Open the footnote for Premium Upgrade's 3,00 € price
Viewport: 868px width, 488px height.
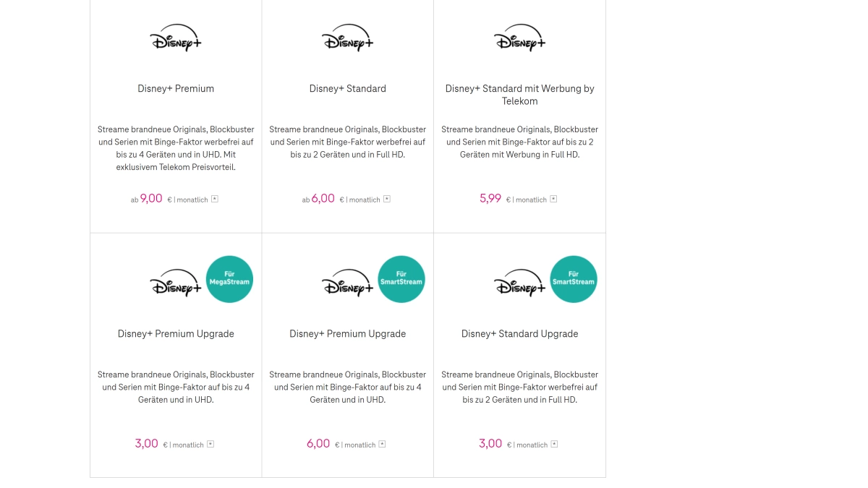(210, 443)
